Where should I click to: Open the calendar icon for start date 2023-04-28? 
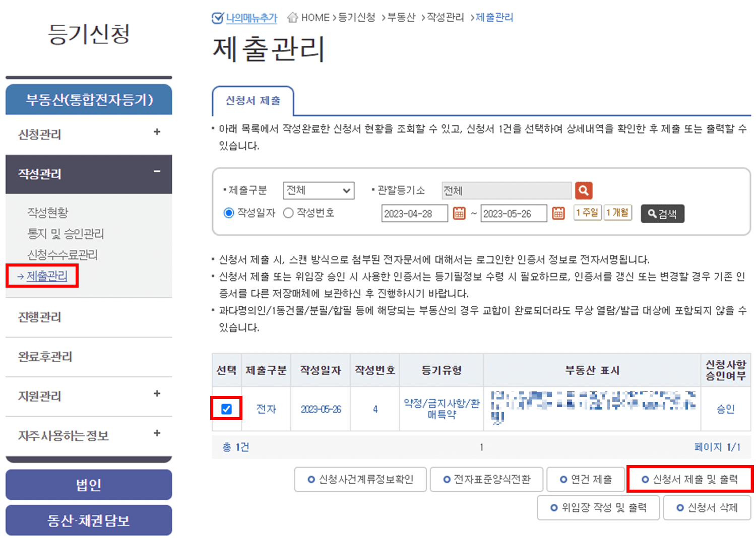(459, 213)
